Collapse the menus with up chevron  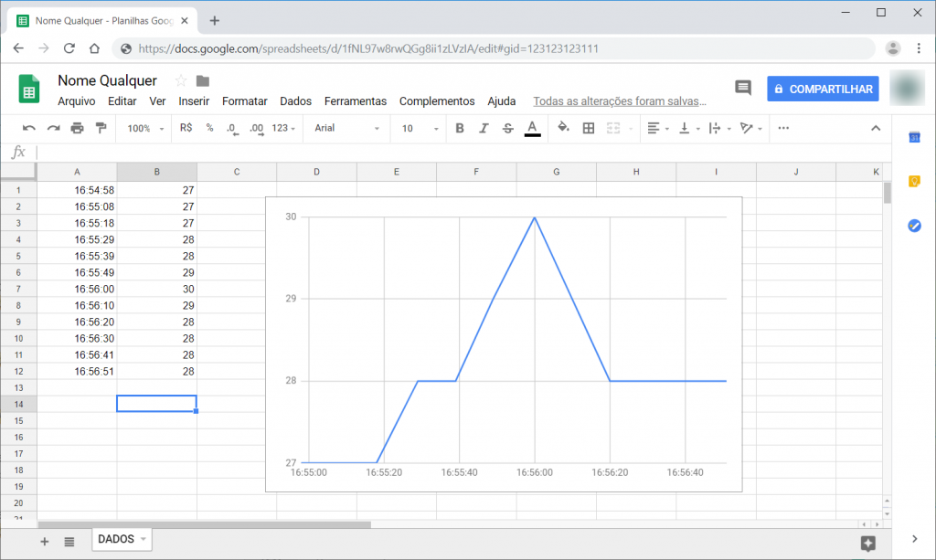(875, 128)
